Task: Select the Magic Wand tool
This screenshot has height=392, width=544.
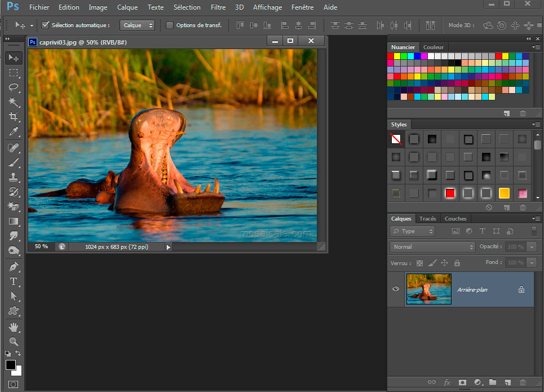Action: (14, 102)
